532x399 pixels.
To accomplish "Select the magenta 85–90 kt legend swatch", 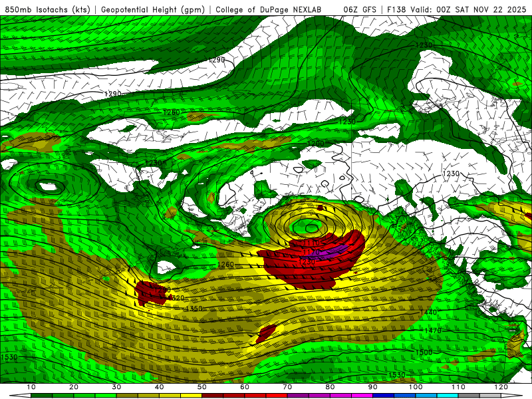I will click(x=362, y=396).
